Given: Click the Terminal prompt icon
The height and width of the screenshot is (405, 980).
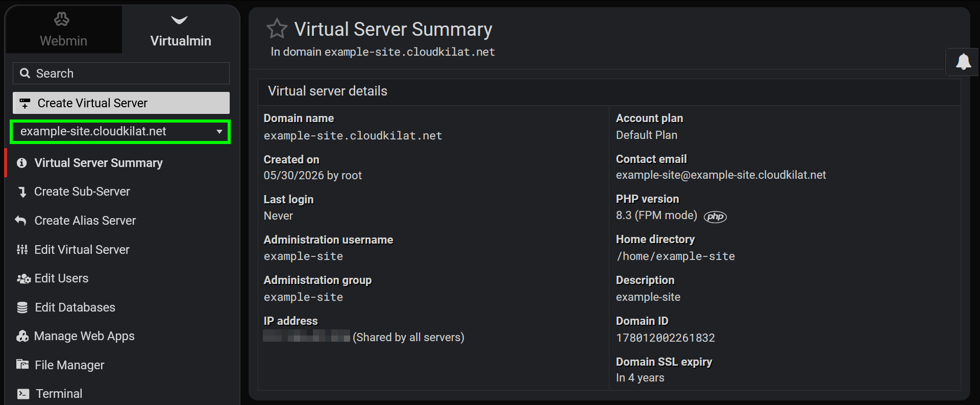Looking at the screenshot, I should pos(23,394).
